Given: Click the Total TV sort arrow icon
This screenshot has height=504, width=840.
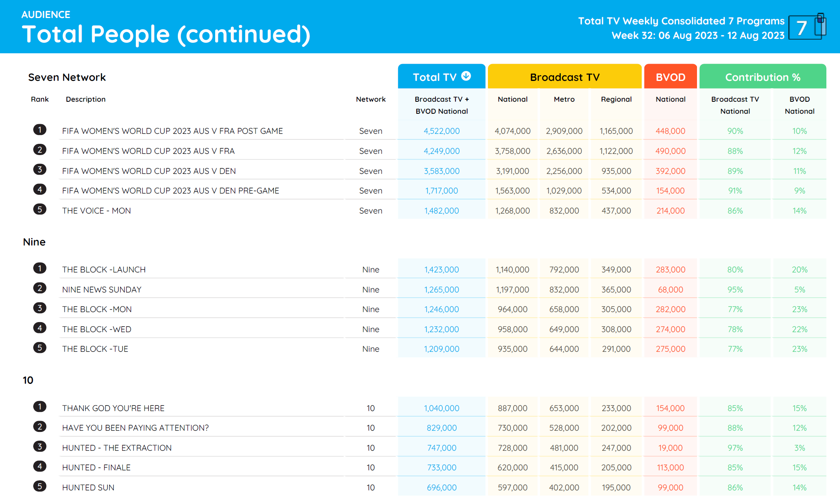Looking at the screenshot, I should pos(466,76).
